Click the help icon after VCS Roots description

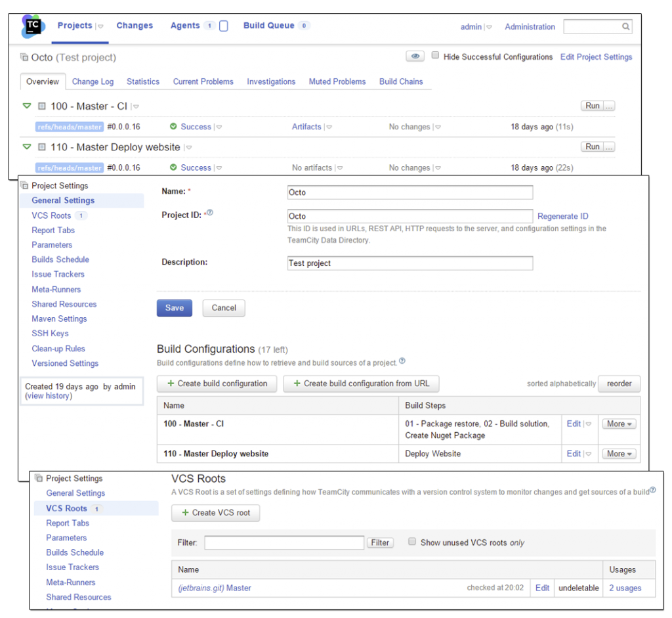[653, 490]
